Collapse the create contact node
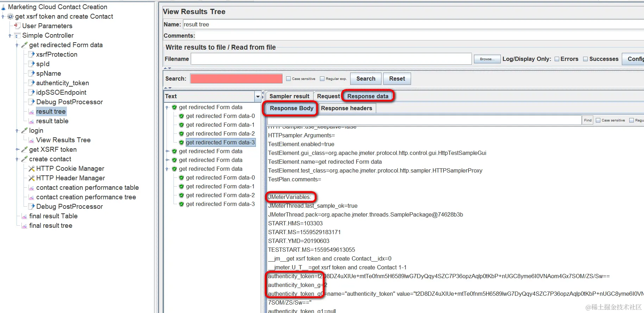 click(17, 159)
